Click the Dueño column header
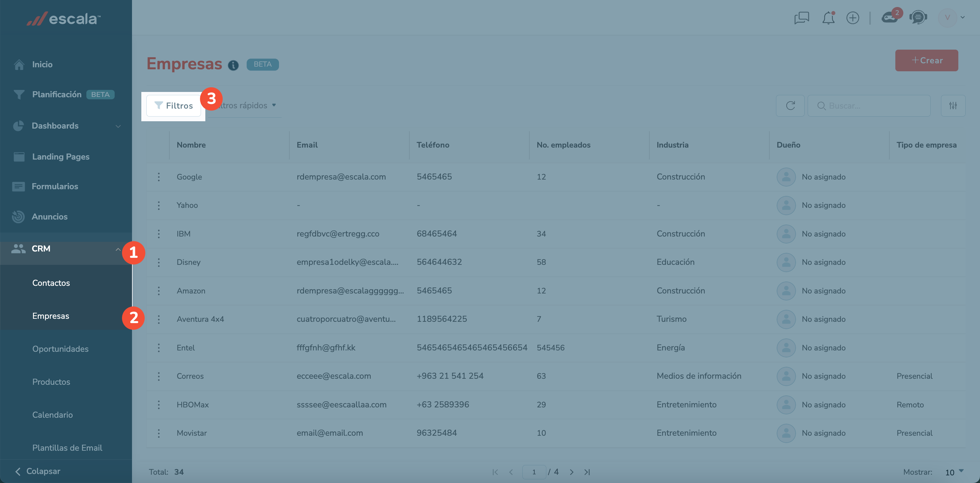 click(x=788, y=145)
